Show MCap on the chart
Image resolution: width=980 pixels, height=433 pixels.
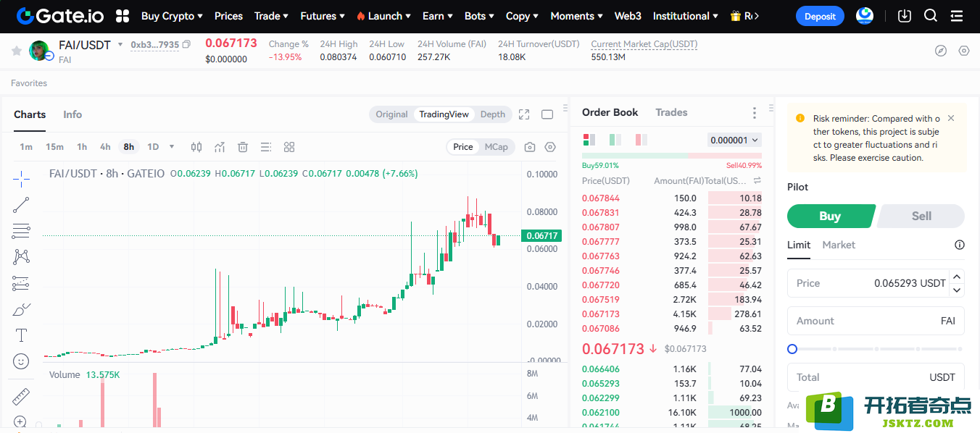pos(497,147)
